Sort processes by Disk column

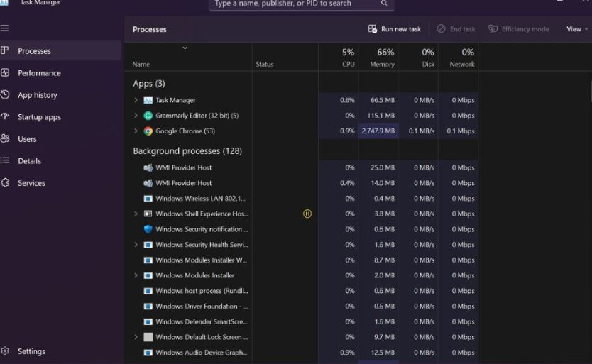pos(418,57)
